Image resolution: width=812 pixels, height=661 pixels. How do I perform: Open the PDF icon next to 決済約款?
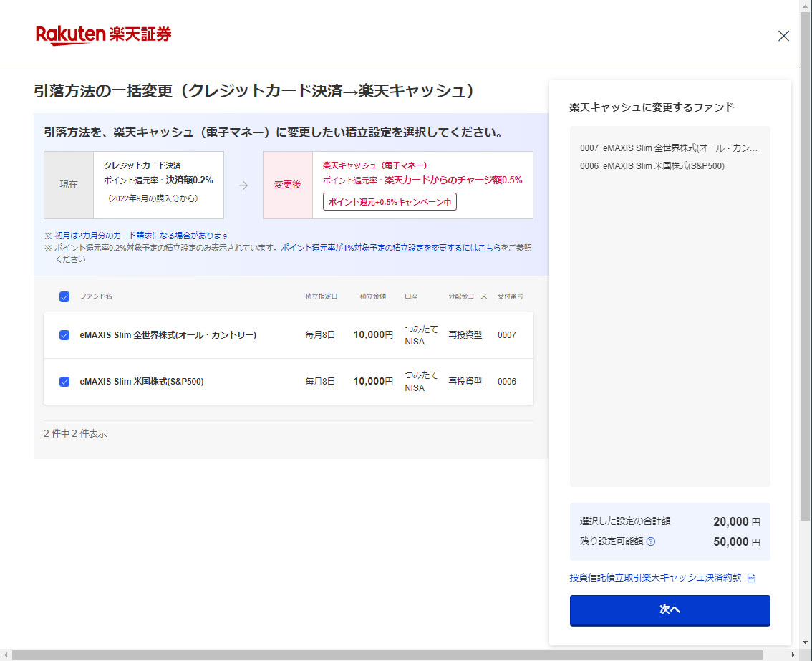point(751,578)
